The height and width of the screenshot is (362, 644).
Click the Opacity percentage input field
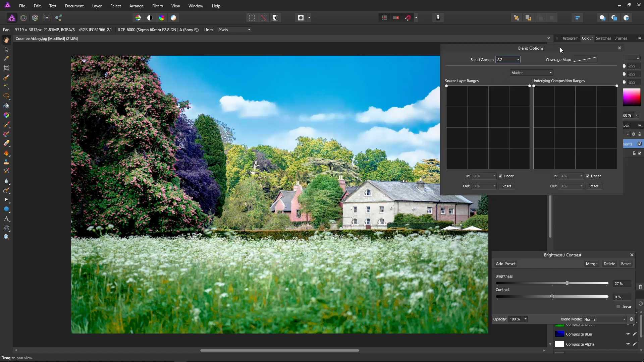[515, 319]
